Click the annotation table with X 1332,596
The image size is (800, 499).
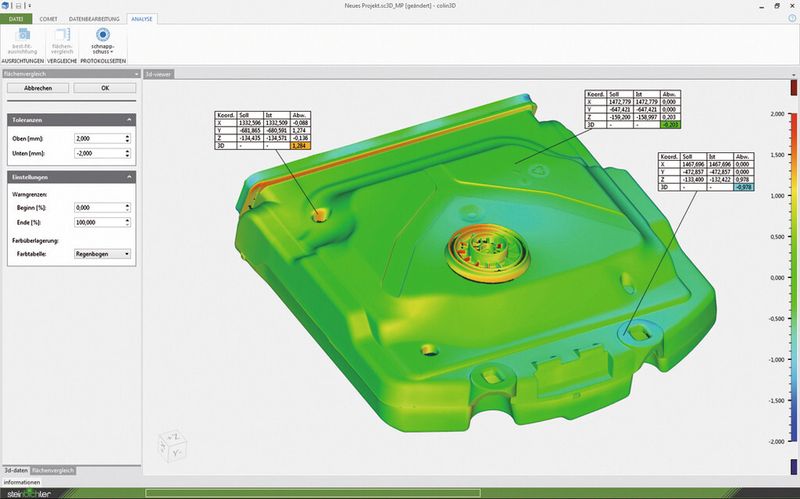click(263, 131)
